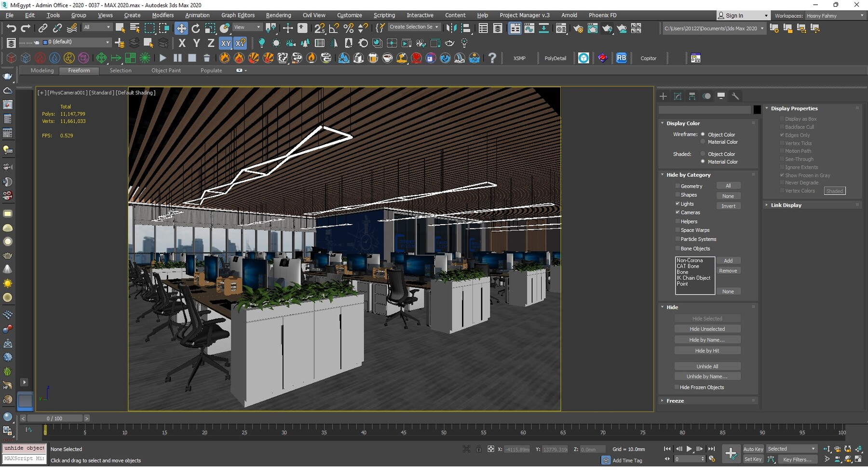Switch to the Populate ribbon tab
The height and width of the screenshot is (470, 868).
pos(211,70)
